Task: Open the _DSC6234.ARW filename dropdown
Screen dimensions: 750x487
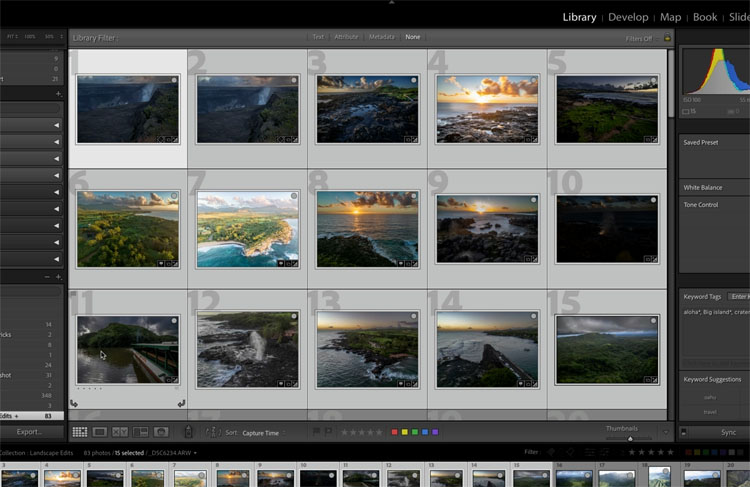Action: point(172,453)
